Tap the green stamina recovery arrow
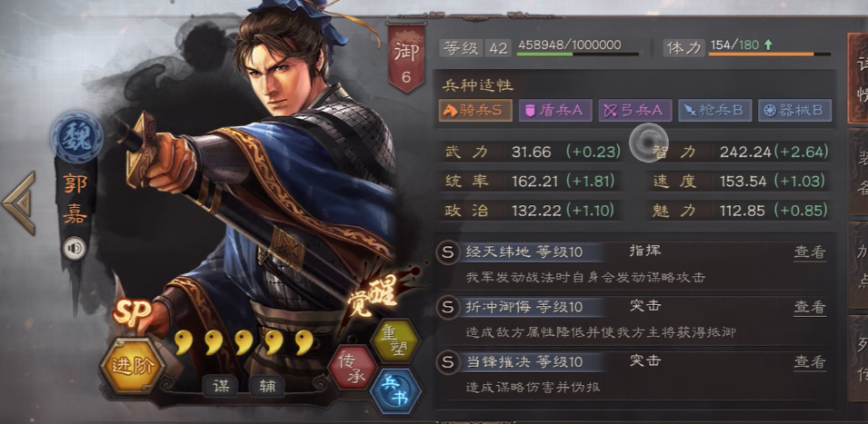Image resolution: width=868 pixels, height=424 pixels. click(768, 44)
